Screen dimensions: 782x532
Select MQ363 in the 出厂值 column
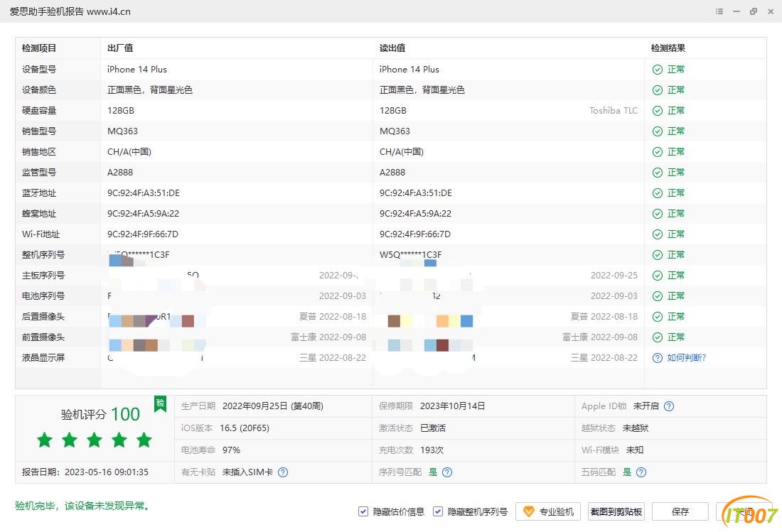click(122, 131)
